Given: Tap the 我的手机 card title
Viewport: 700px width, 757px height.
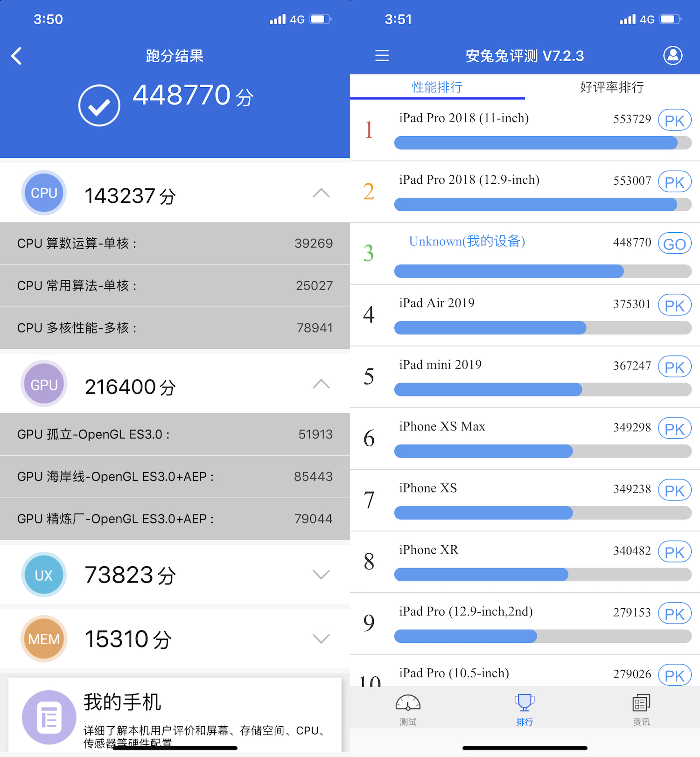Looking at the screenshot, I should (x=122, y=702).
